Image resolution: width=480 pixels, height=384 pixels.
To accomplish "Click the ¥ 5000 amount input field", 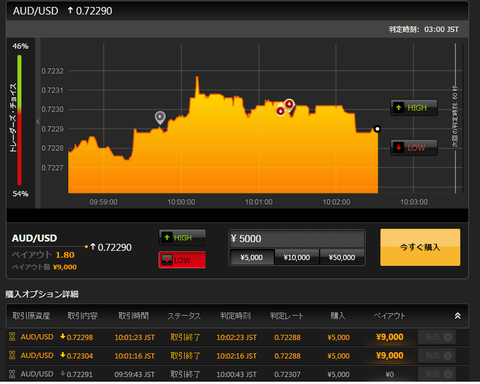I will [x=297, y=239].
